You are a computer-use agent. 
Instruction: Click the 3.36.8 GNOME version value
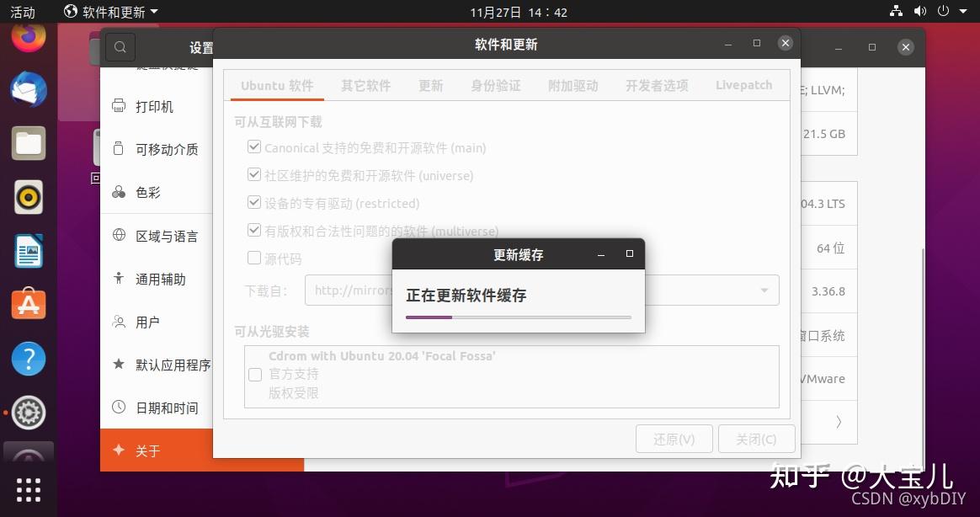828,291
